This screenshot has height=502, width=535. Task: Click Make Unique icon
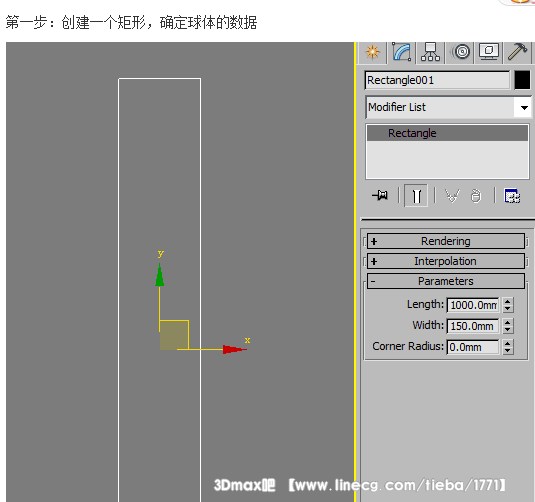[452, 196]
